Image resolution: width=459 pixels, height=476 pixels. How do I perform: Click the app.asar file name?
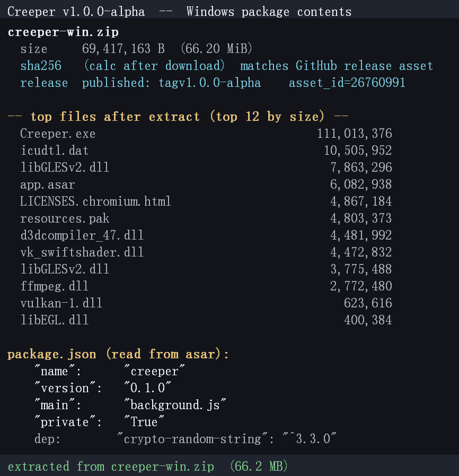pyautogui.click(x=48, y=184)
